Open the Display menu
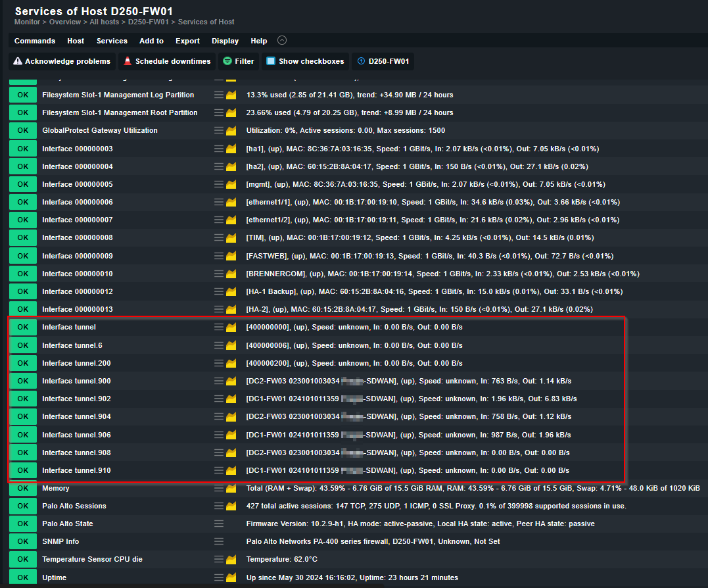Screen dimensions: 708x588 [225, 41]
